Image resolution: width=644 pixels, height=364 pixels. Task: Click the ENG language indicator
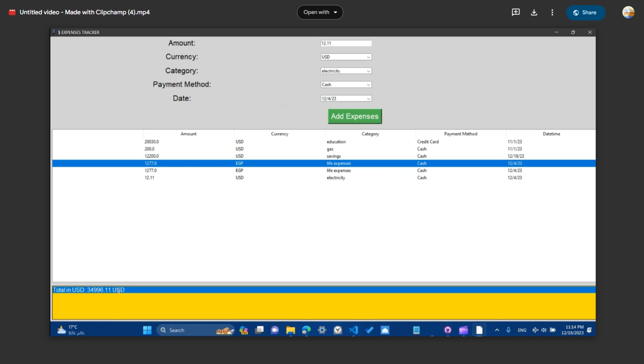tap(522, 330)
